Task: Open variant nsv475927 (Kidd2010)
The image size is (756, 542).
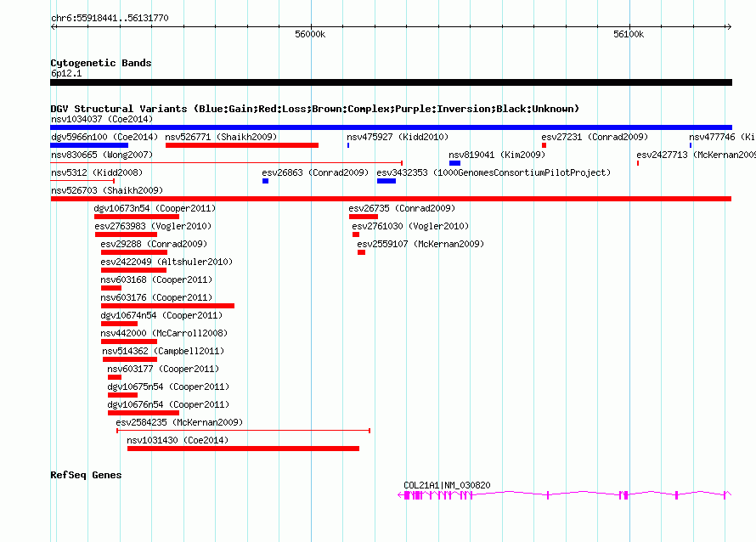Action: 398,137
